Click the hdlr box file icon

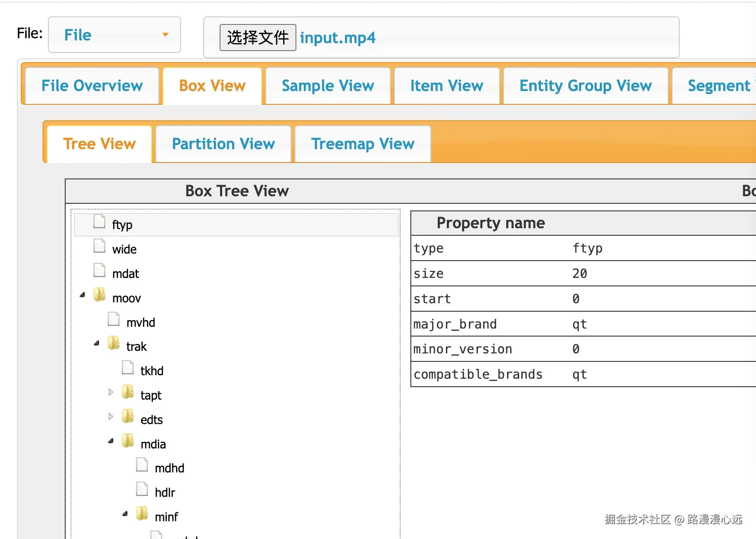pos(142,489)
